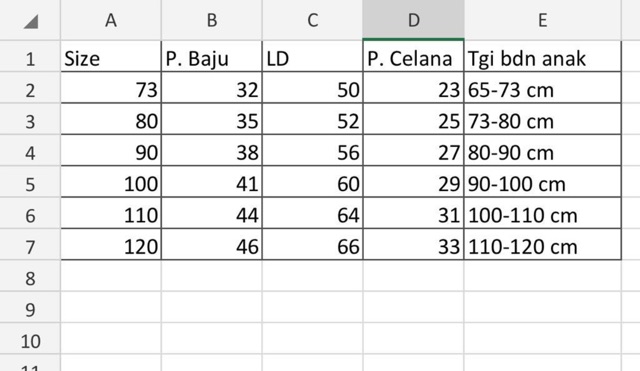The image size is (640, 371).
Task: Select column E header
Action: pyautogui.click(x=542, y=20)
